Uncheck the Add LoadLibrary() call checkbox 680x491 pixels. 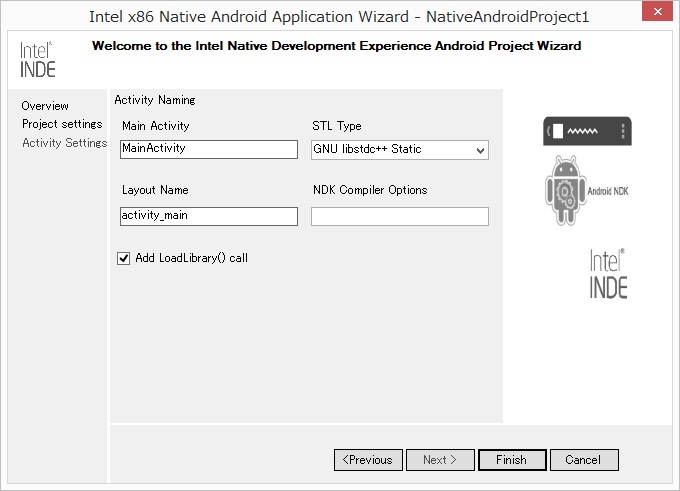click(124, 258)
